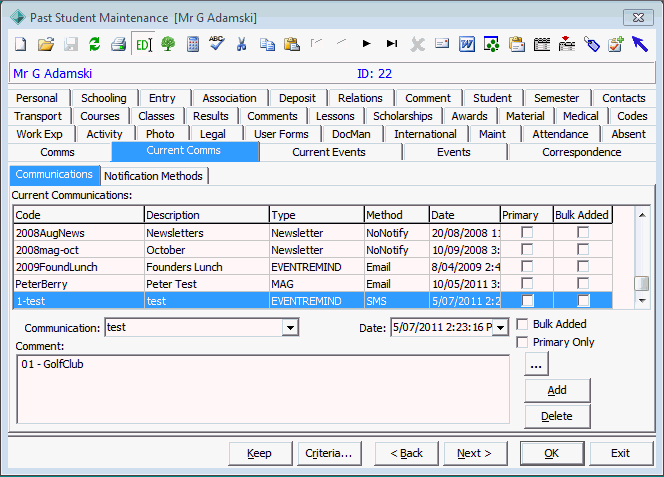664x477 pixels.
Task: Click the Next > button
Action: click(475, 453)
